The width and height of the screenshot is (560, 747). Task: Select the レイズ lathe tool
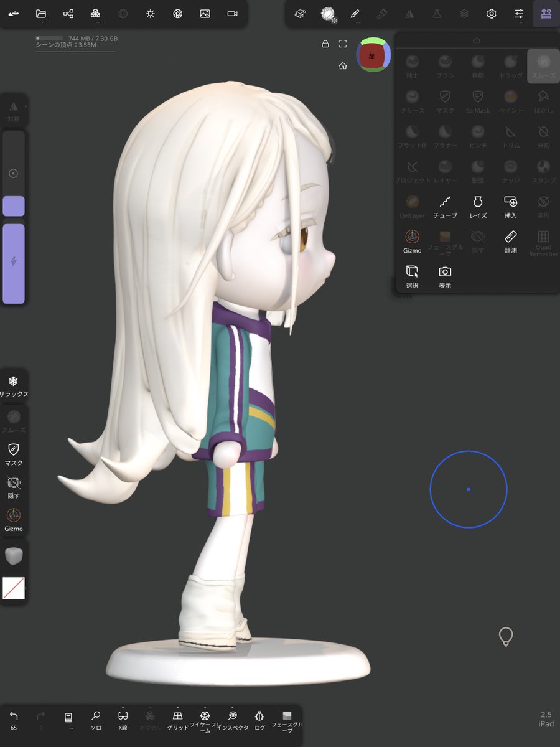[477, 206]
